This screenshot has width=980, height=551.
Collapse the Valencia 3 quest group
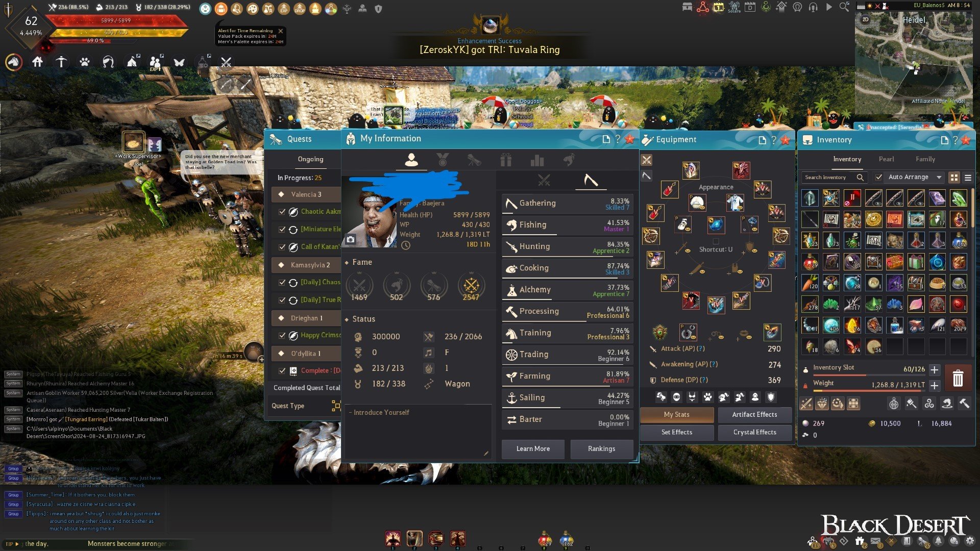[x=306, y=194]
